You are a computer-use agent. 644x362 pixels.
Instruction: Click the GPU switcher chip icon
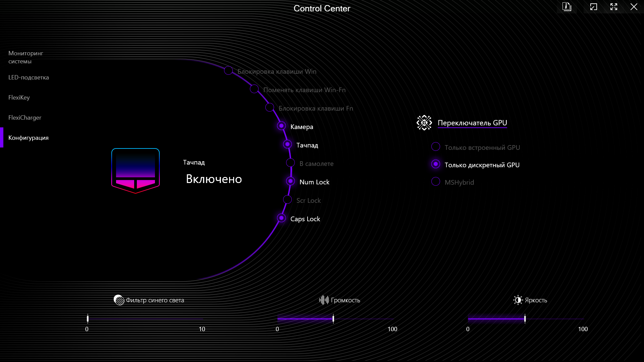click(x=424, y=123)
